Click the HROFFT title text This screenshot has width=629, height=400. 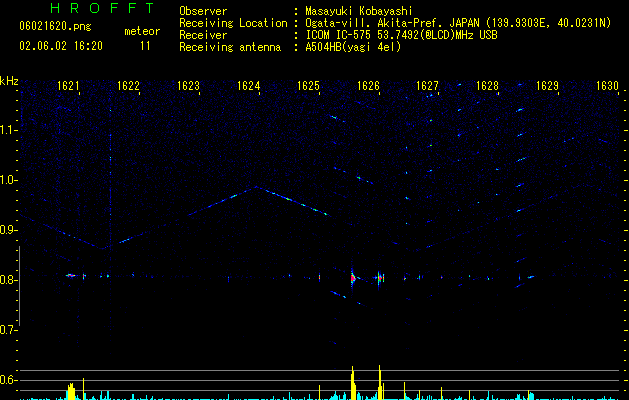click(102, 8)
